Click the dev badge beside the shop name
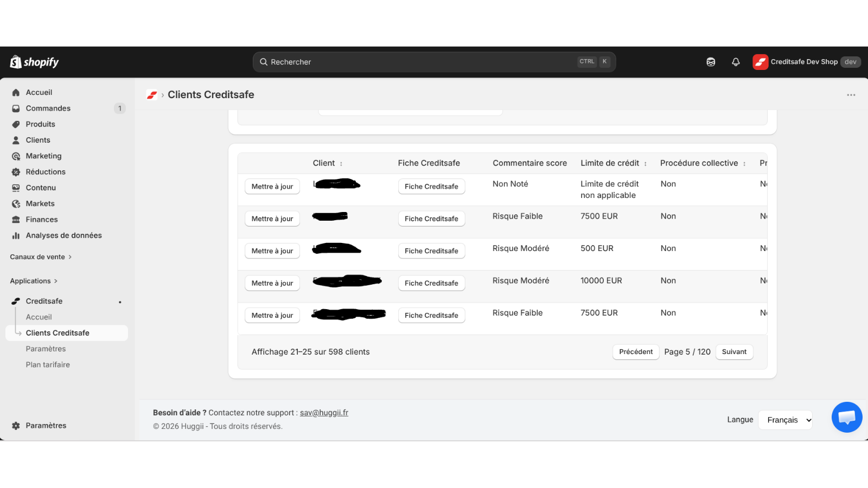This screenshot has width=868, height=488. click(x=851, y=62)
